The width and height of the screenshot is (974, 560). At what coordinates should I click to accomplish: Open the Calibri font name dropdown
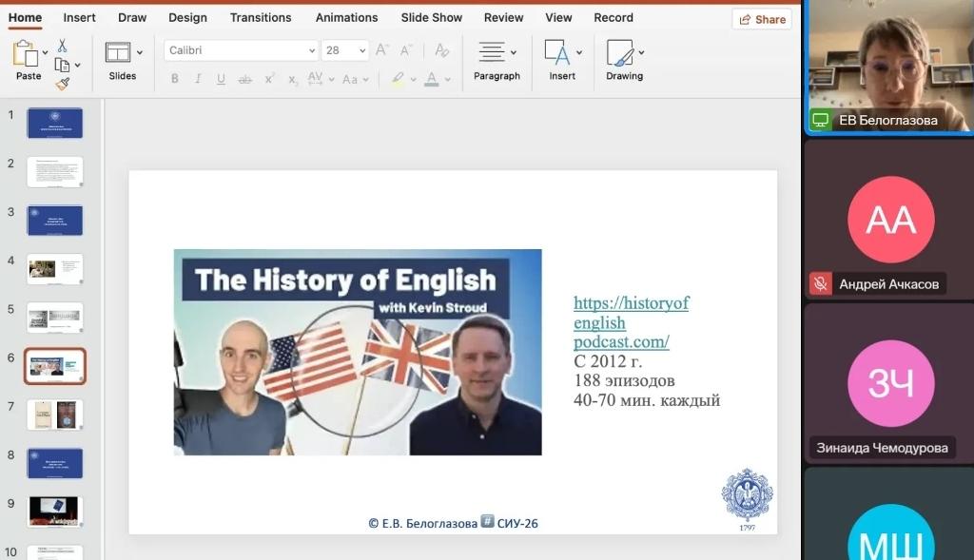pos(312,50)
